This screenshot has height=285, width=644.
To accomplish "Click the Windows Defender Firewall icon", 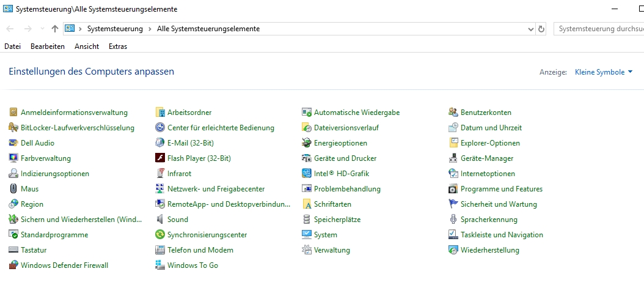I will click(x=13, y=265).
